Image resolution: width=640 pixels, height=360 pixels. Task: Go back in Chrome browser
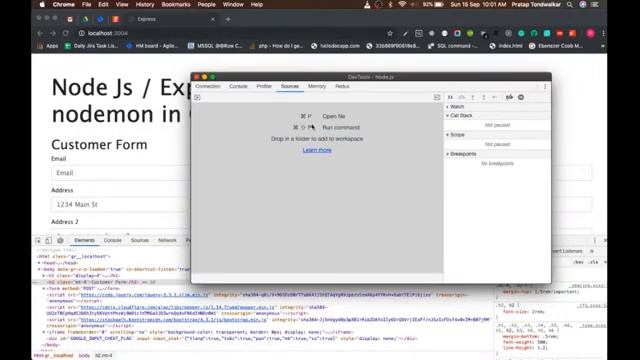click(40, 33)
